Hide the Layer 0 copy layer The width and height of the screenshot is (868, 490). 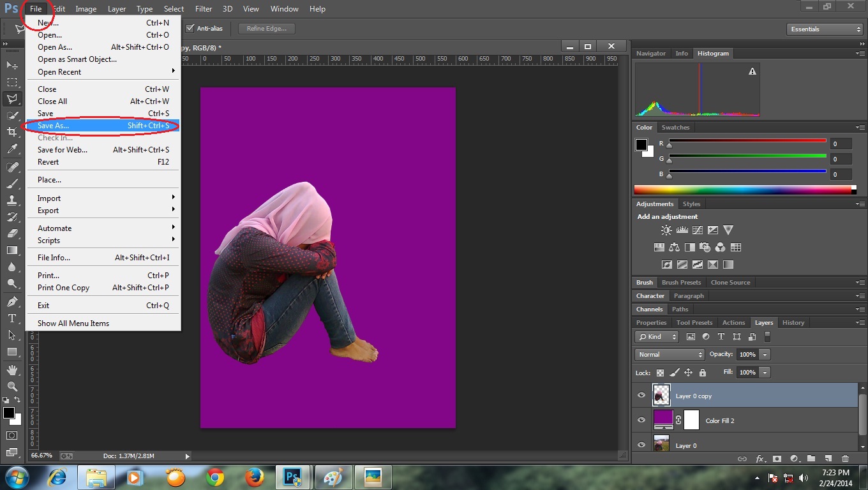point(641,396)
